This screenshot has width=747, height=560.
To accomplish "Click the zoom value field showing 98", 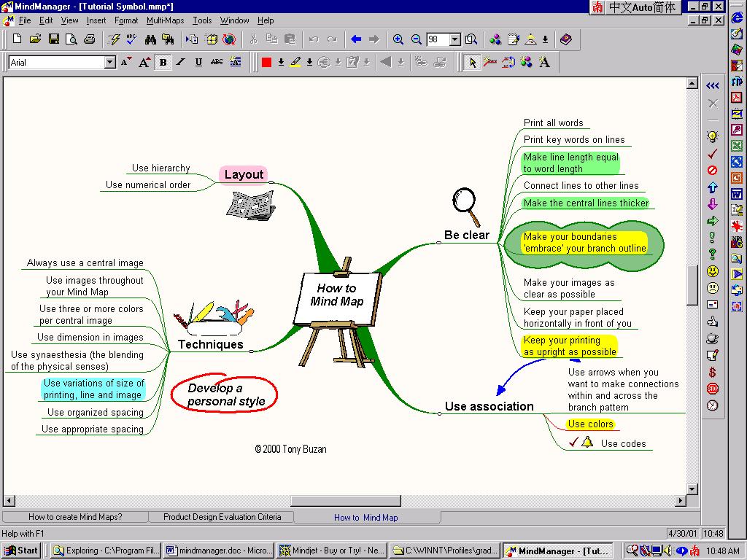I will tap(438, 39).
